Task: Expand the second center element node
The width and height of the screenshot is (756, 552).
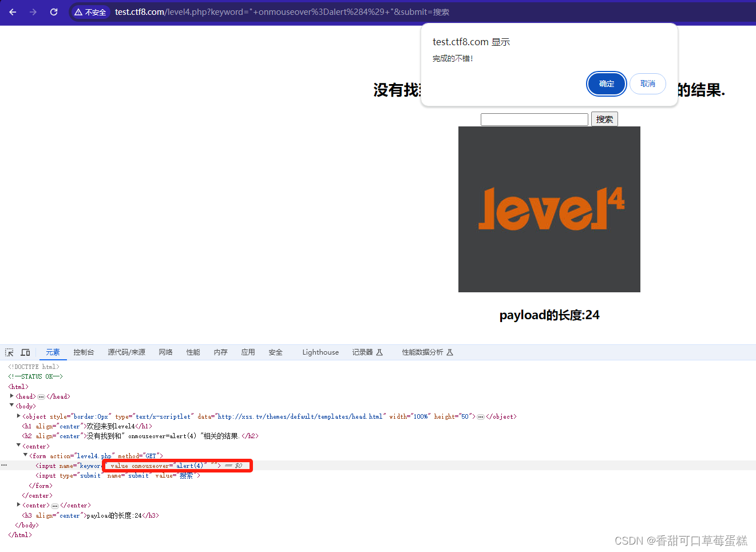Action: click(19, 505)
